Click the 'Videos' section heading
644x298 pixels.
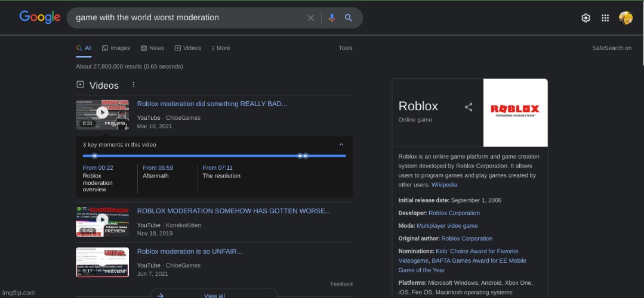[104, 85]
